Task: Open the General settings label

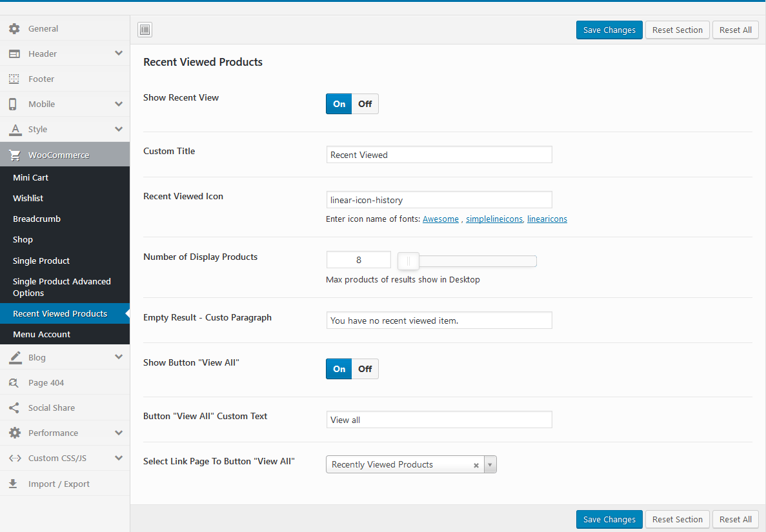Action: tap(43, 29)
